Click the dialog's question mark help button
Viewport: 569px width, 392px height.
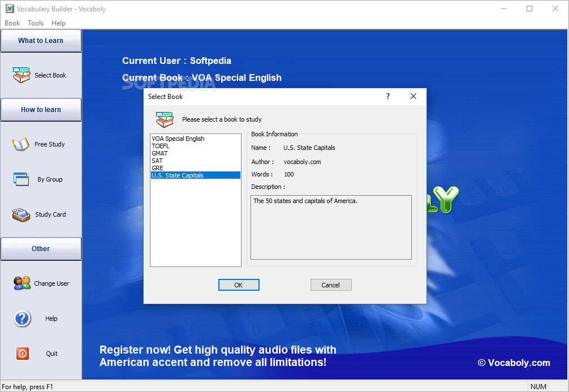tap(388, 96)
